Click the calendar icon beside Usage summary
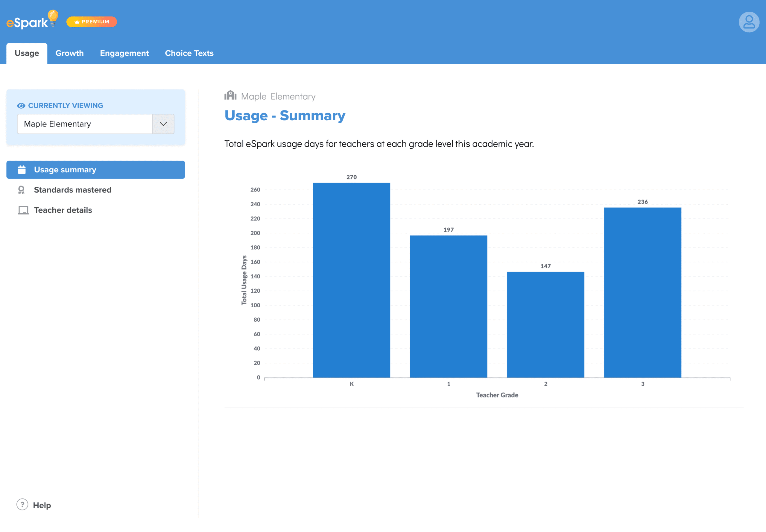The height and width of the screenshot is (532, 766). pyautogui.click(x=22, y=170)
